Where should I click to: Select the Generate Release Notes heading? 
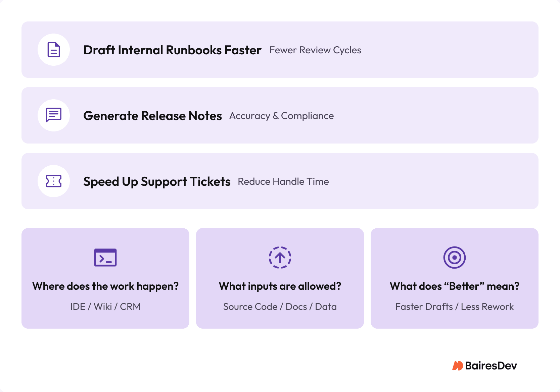tap(152, 116)
